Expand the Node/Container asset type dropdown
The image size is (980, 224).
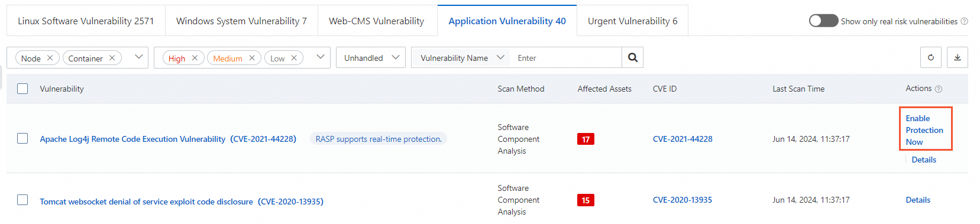(139, 57)
